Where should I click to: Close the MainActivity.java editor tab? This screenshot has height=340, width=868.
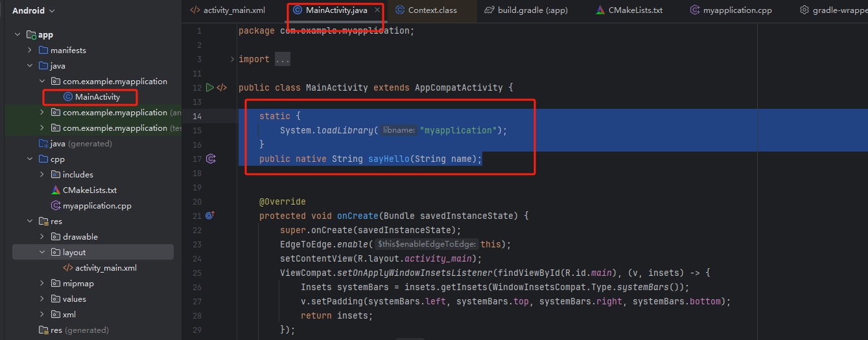pos(377,10)
